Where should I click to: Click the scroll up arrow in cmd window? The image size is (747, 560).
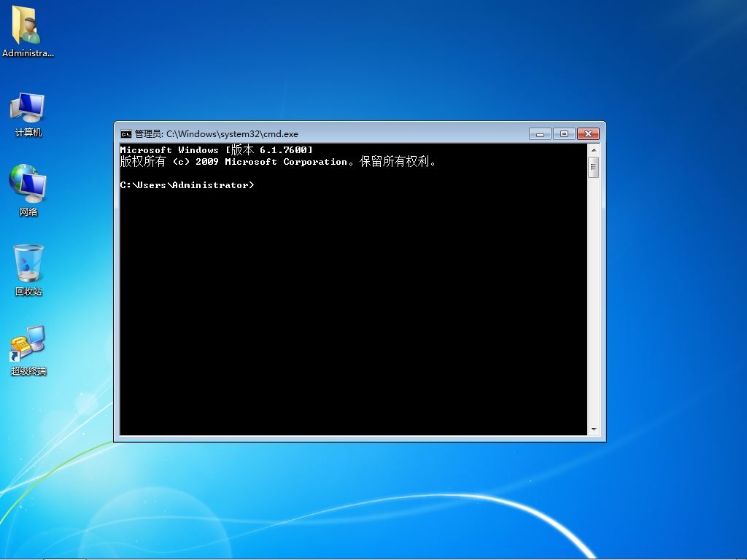tap(594, 150)
